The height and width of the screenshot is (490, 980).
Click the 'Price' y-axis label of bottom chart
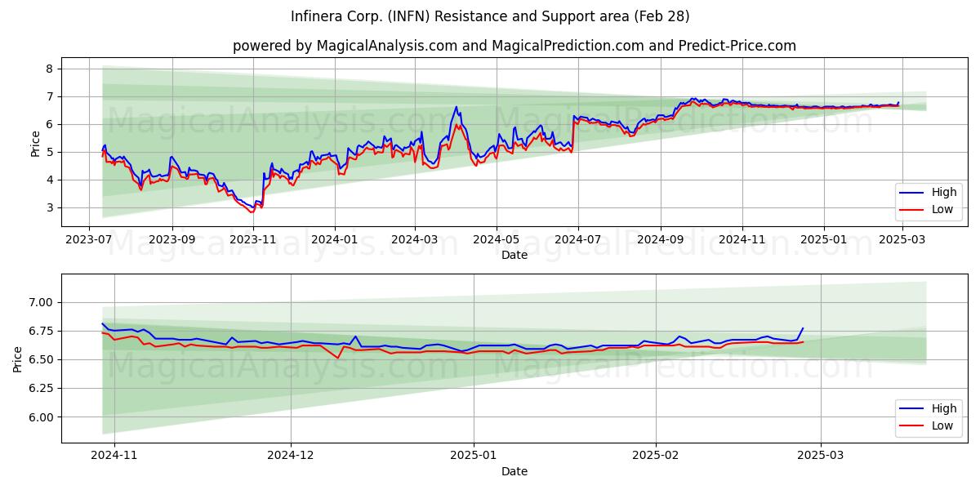coord(18,359)
